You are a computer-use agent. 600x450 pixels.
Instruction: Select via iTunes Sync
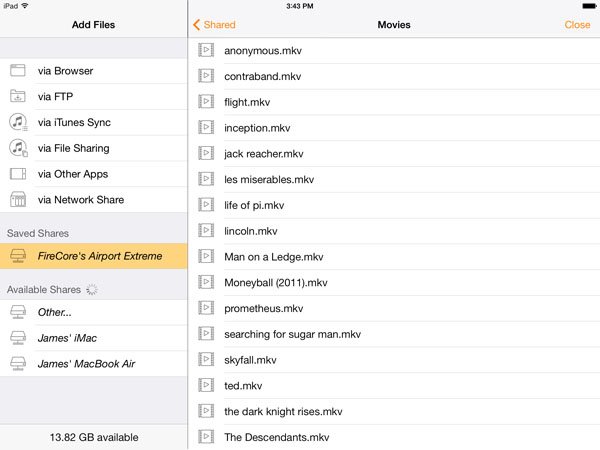tap(94, 122)
